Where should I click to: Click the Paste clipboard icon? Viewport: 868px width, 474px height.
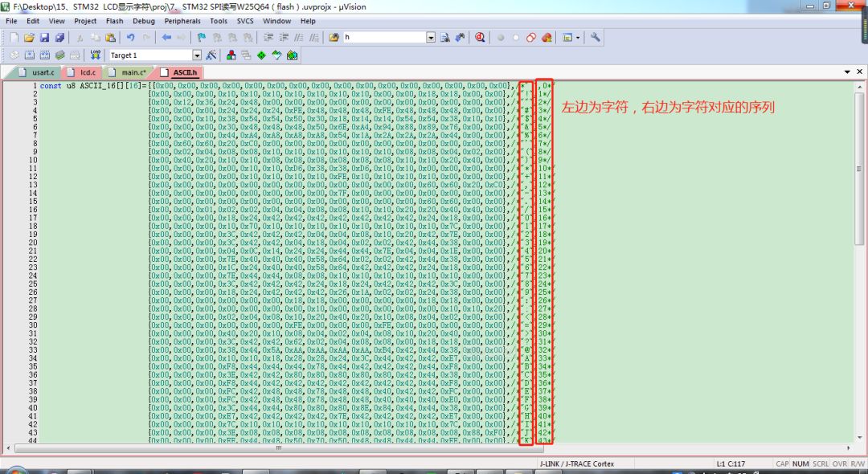(110, 38)
